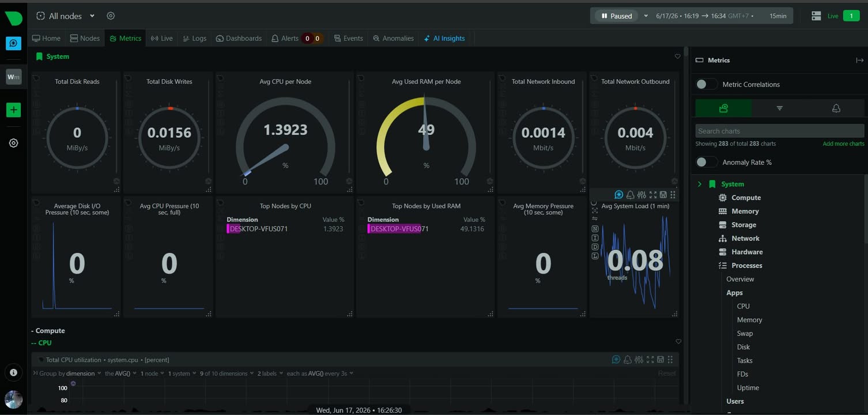
Task: Select the filter icon tab in Metrics panel
Action: click(779, 108)
